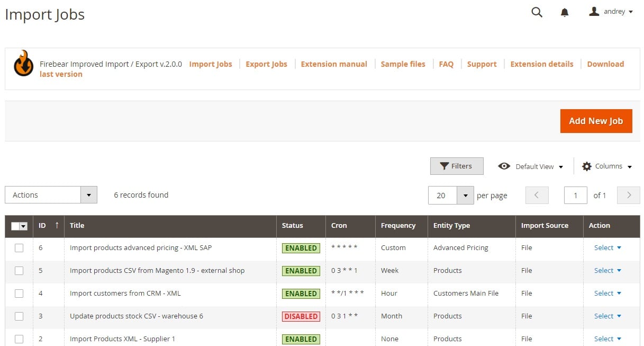Open the search magnifier icon
Screen dimensions: 644x346
(x=537, y=12)
